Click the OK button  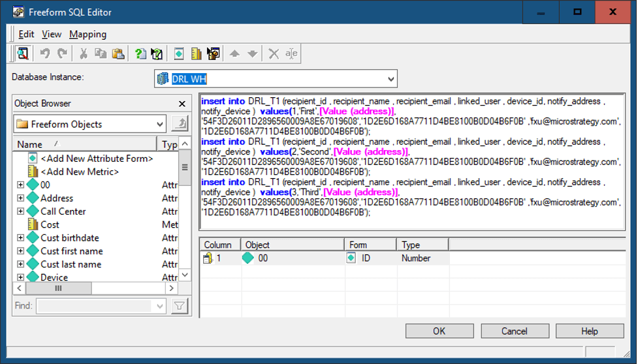[439, 331]
